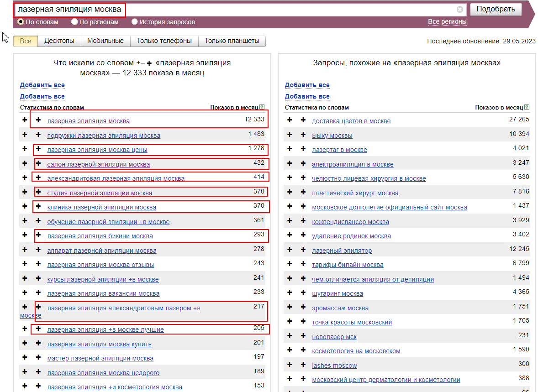This screenshot has height=392, width=538.
Task: Click 'Последнее обновление: 29.05.2023' text
Action: coord(481,41)
